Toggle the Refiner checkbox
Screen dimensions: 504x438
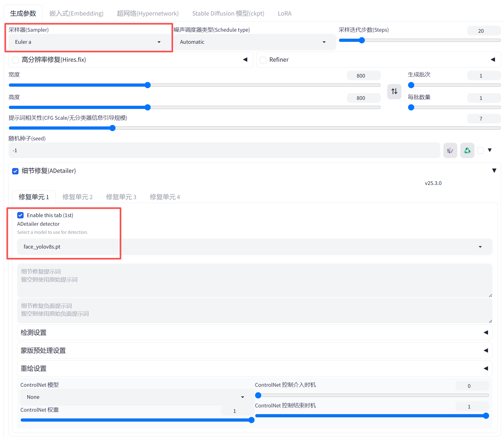pyautogui.click(x=263, y=60)
